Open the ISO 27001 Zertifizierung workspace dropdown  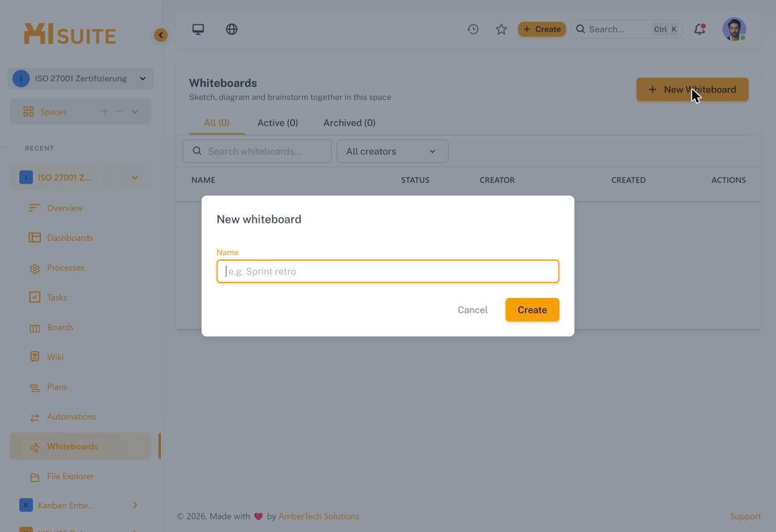[x=81, y=78]
